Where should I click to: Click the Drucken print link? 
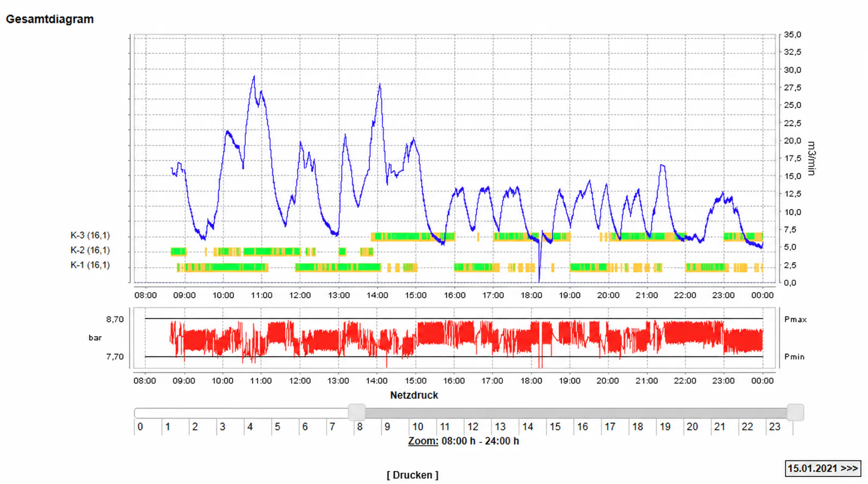coord(412,475)
